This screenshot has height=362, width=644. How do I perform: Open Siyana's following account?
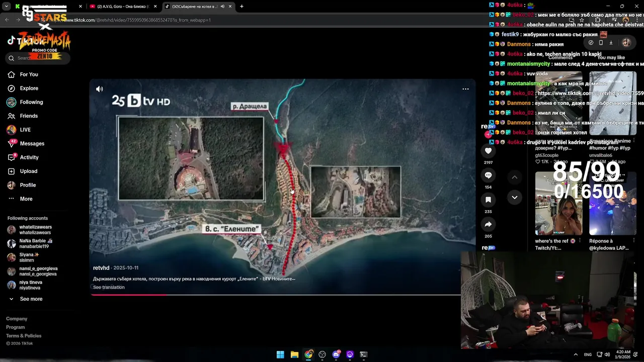coord(24,257)
